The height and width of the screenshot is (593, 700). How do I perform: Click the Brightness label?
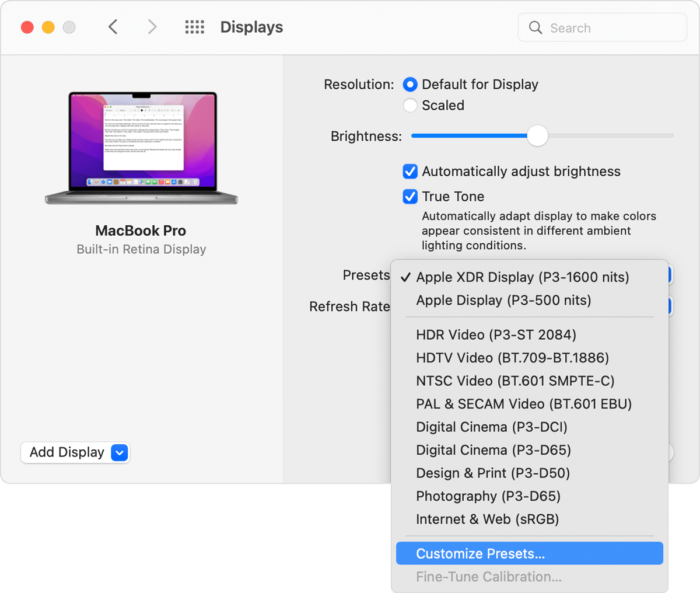pos(366,137)
